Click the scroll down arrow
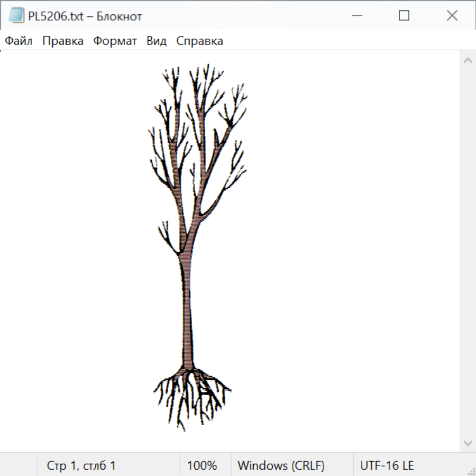 click(x=468, y=443)
